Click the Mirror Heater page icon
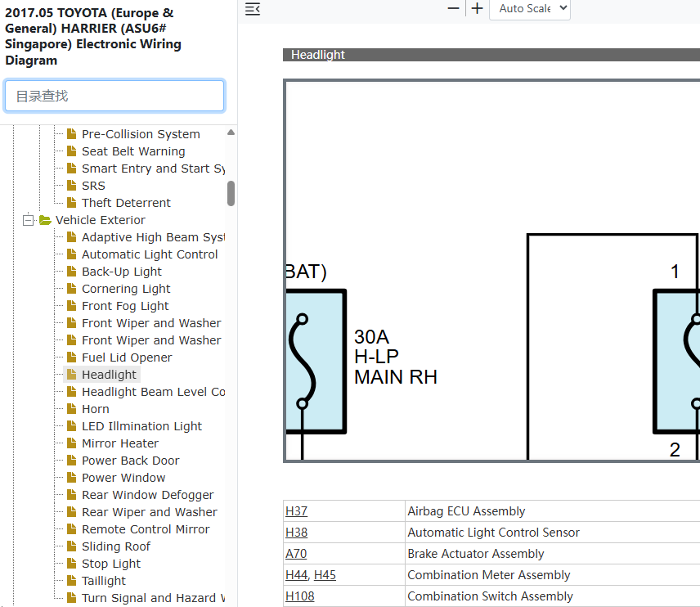 click(71, 443)
